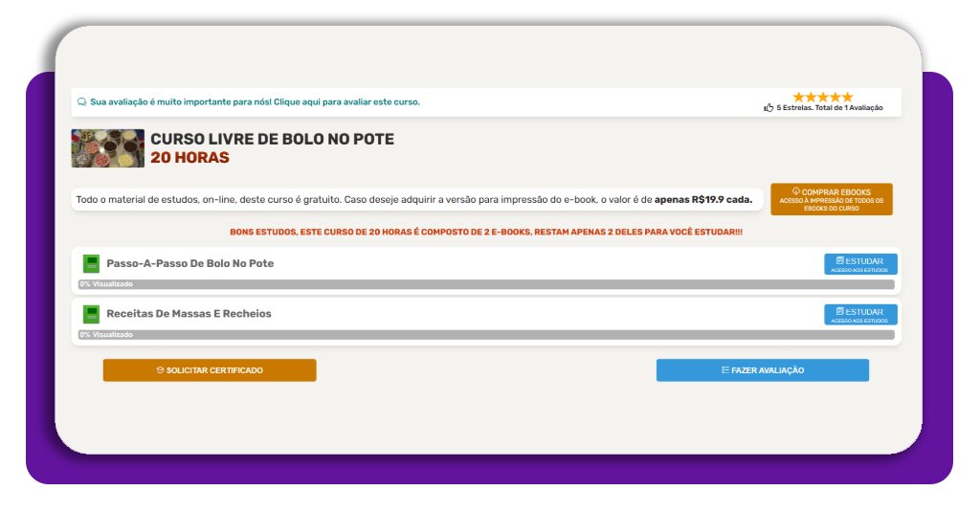This screenshot has height=513, width=980.
Task: Click green e-book icon for Passo-A-Passo De Bolo No Pote
Action: click(x=91, y=264)
